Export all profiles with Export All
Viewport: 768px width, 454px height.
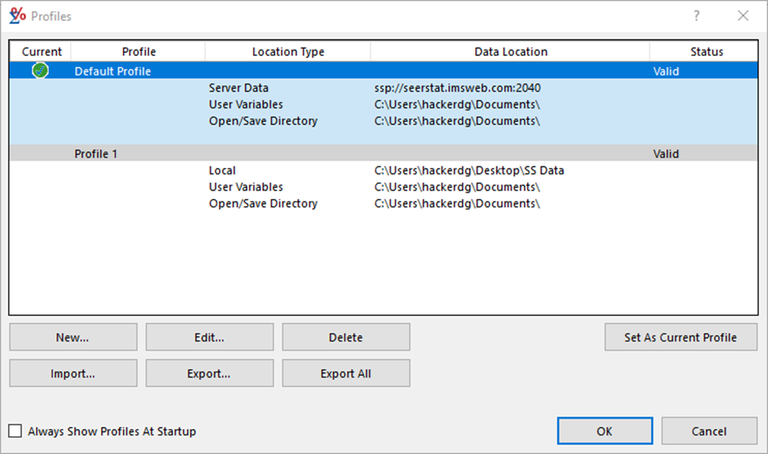point(345,373)
